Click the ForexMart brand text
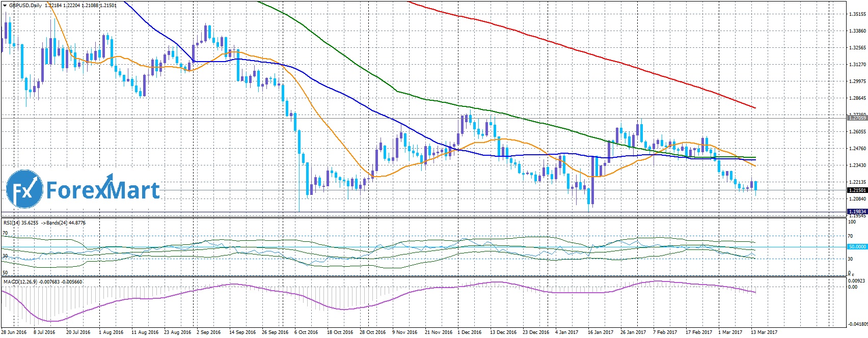Image resolution: width=868 pixels, height=338 pixels. coord(103,190)
